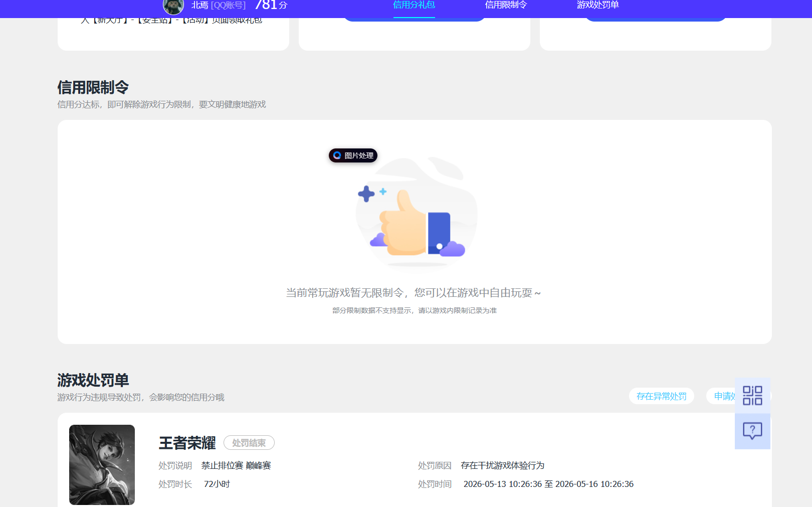Screen dimensions: 812x507
Task: Switch to 信用限制令 tab
Action: click(506, 5)
